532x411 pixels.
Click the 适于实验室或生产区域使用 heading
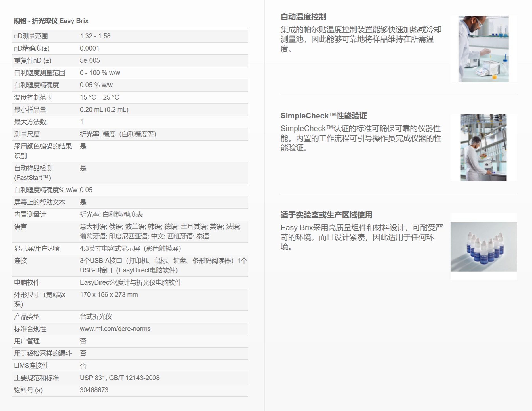[x=326, y=215]
